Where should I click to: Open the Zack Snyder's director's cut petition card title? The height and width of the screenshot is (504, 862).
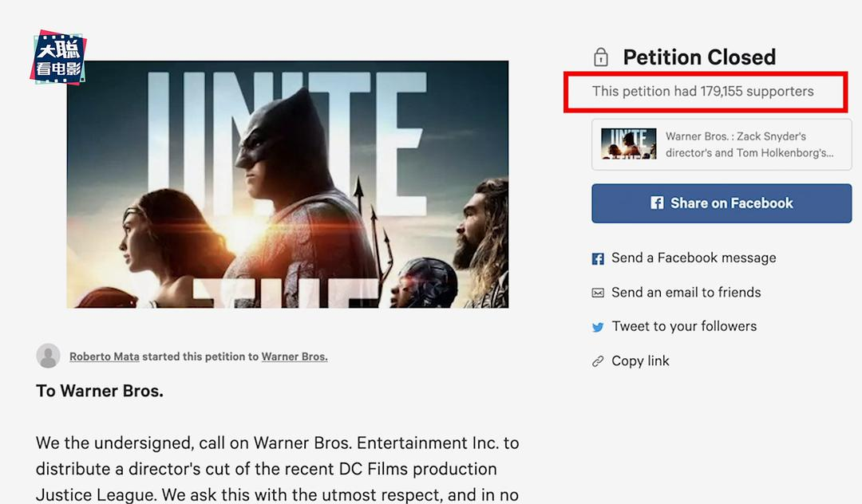(749, 144)
